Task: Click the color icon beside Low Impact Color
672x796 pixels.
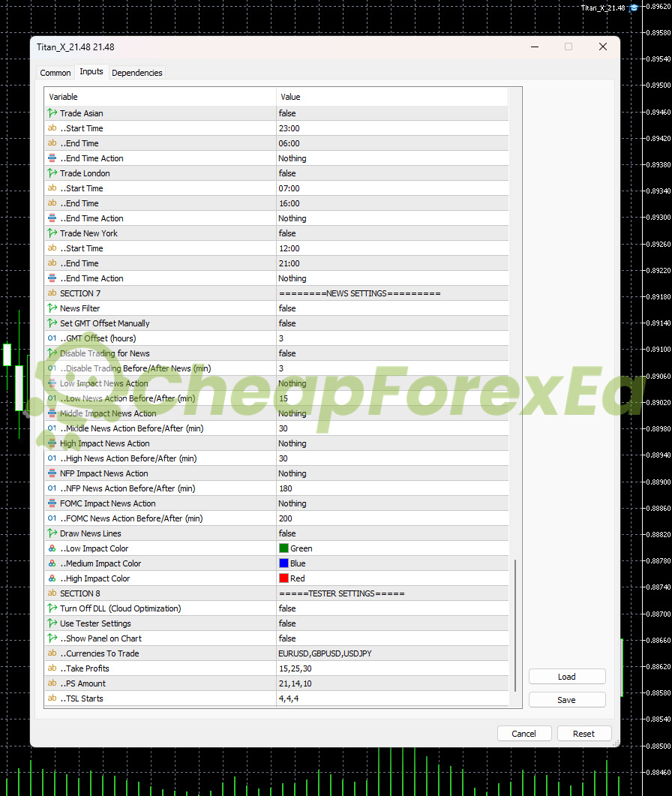Action: [52, 548]
